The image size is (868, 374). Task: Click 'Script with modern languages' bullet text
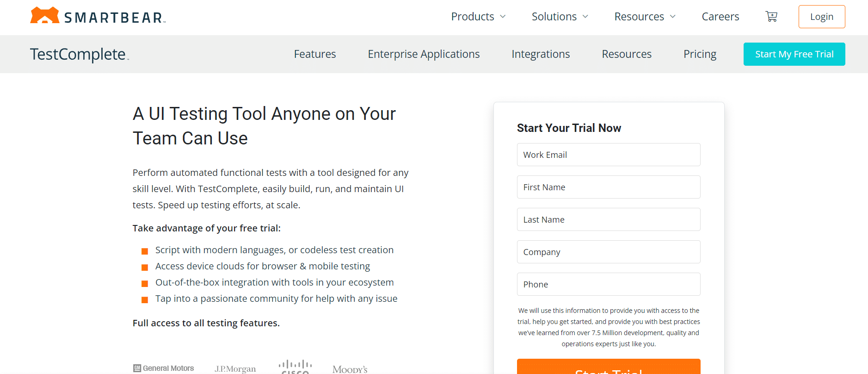point(274,250)
